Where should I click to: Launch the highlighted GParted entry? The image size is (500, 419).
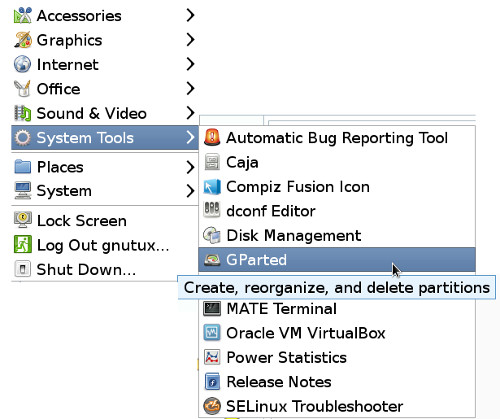337,260
